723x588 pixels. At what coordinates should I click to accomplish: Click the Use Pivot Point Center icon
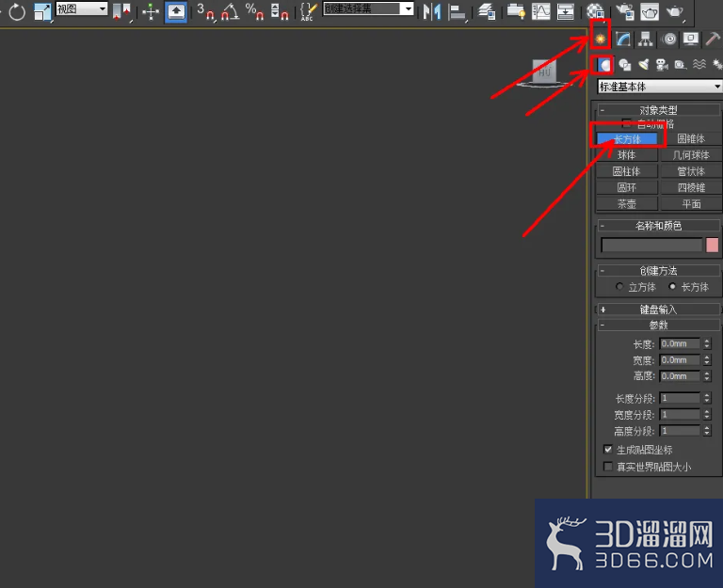121,11
